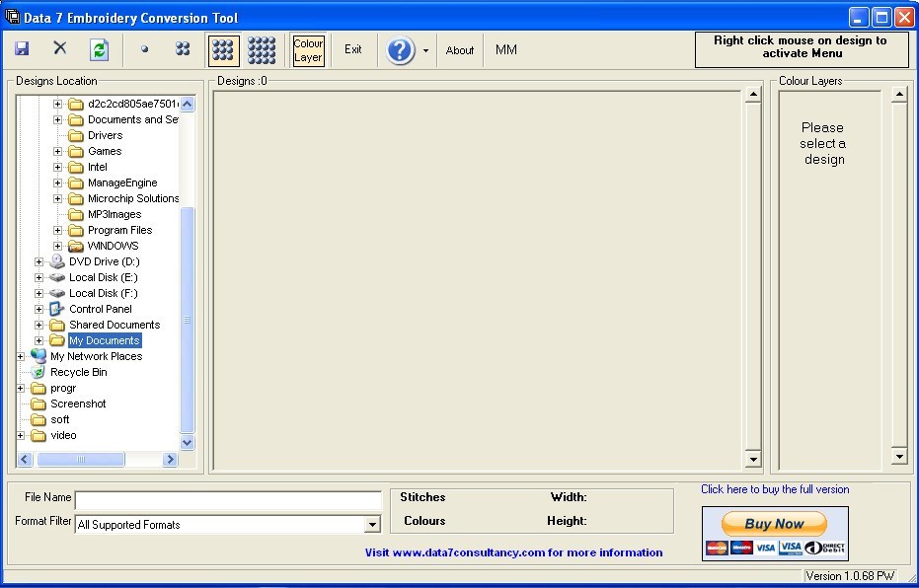Open the Format Filter dropdown
The height and width of the screenshot is (588, 919).
point(372,525)
